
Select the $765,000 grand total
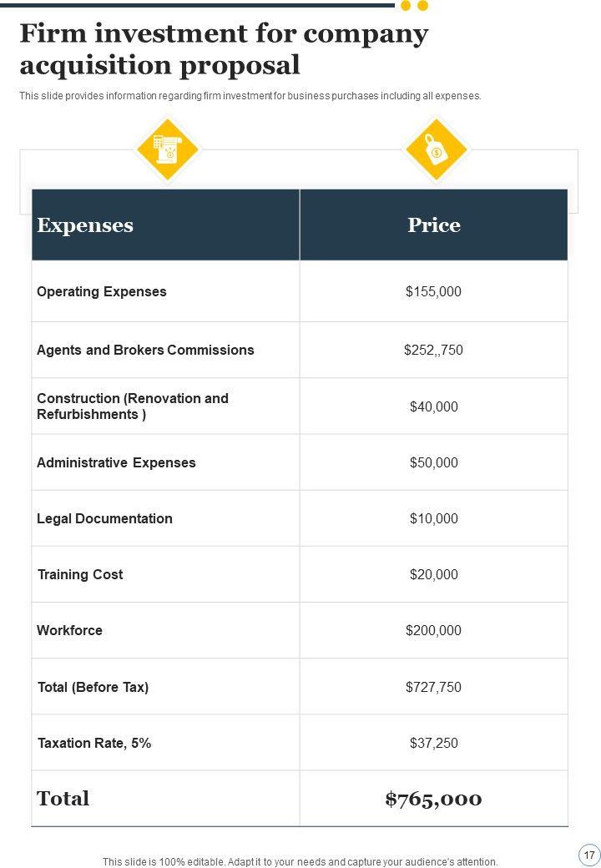(433, 799)
